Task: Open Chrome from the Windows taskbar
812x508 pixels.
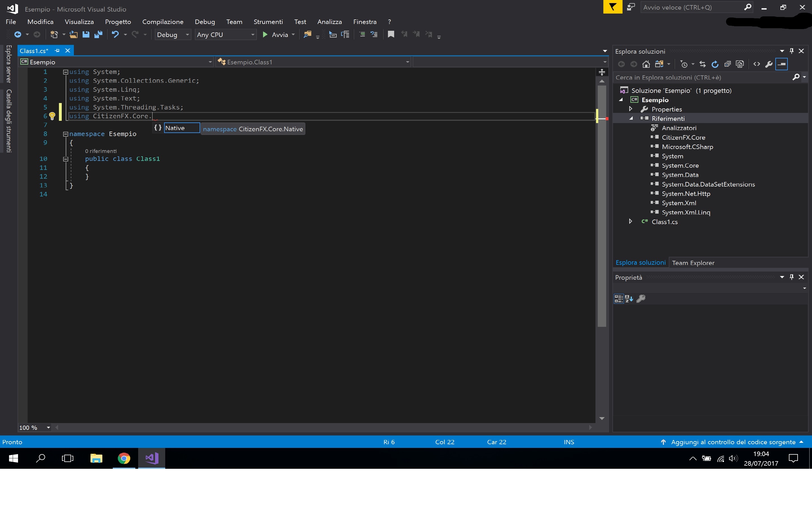Action: pos(124,458)
